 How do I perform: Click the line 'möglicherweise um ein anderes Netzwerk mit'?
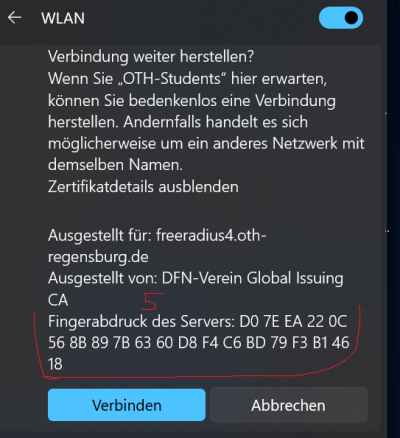click(206, 144)
